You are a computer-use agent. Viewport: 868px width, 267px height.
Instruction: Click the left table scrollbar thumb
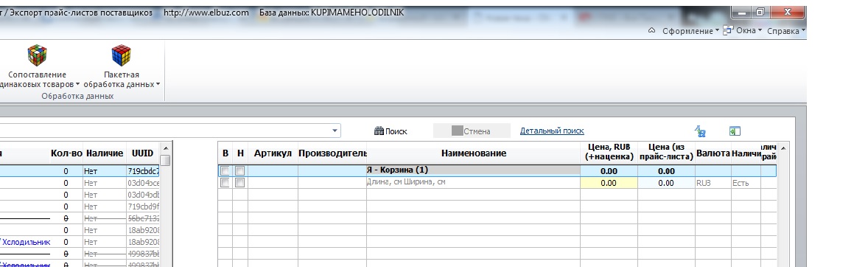point(165,161)
